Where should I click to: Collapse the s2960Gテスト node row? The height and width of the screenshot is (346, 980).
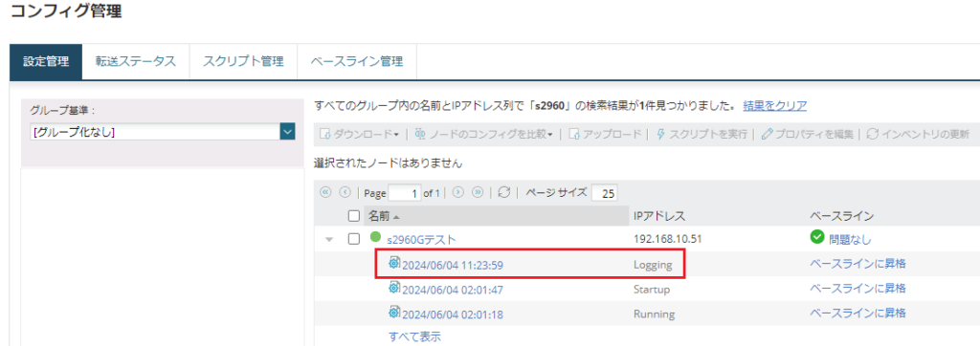click(329, 239)
